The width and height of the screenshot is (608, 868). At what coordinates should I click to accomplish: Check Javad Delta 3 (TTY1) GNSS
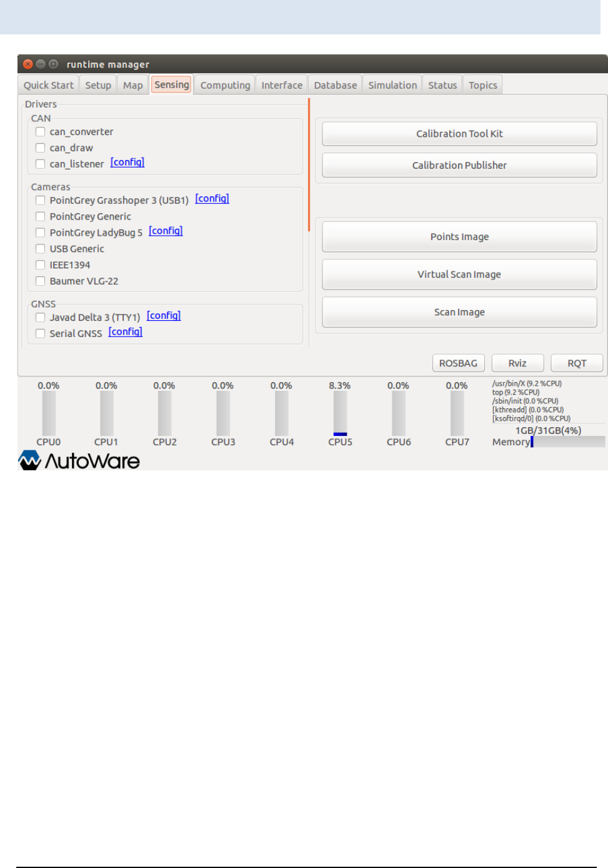40,318
